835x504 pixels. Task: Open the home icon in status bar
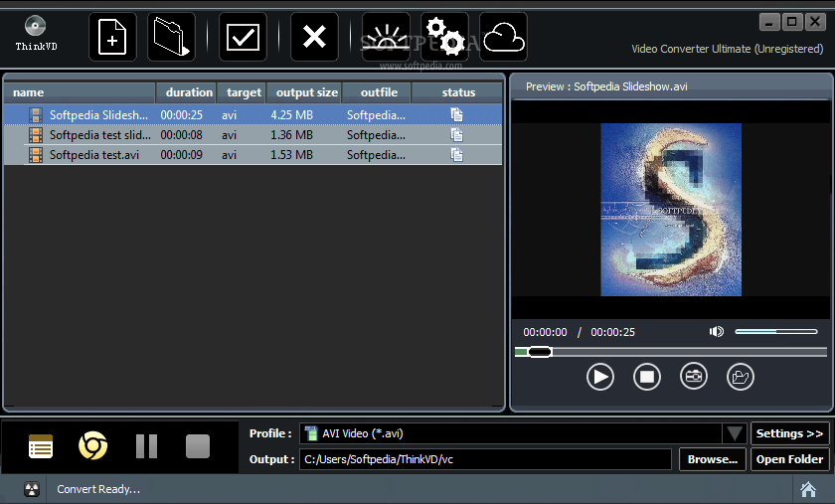[808, 489]
